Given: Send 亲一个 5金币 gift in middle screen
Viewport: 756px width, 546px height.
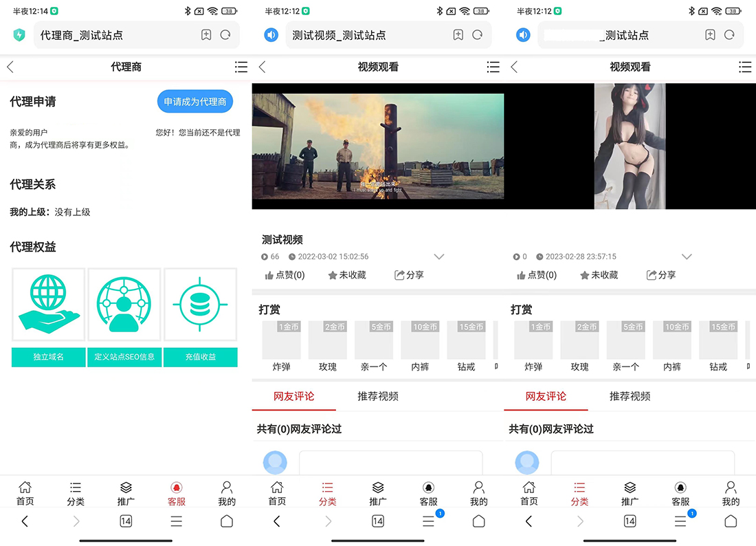Looking at the screenshot, I should pyautogui.click(x=374, y=347).
